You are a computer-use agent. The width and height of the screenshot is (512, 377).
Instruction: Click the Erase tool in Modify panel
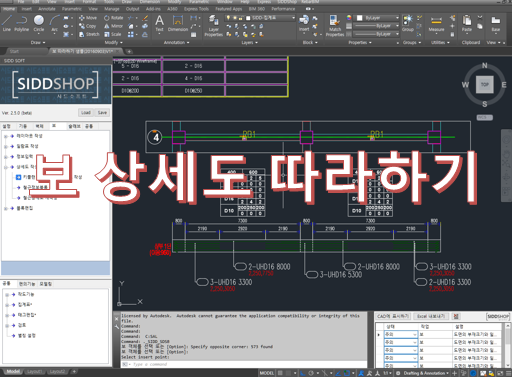(145, 18)
